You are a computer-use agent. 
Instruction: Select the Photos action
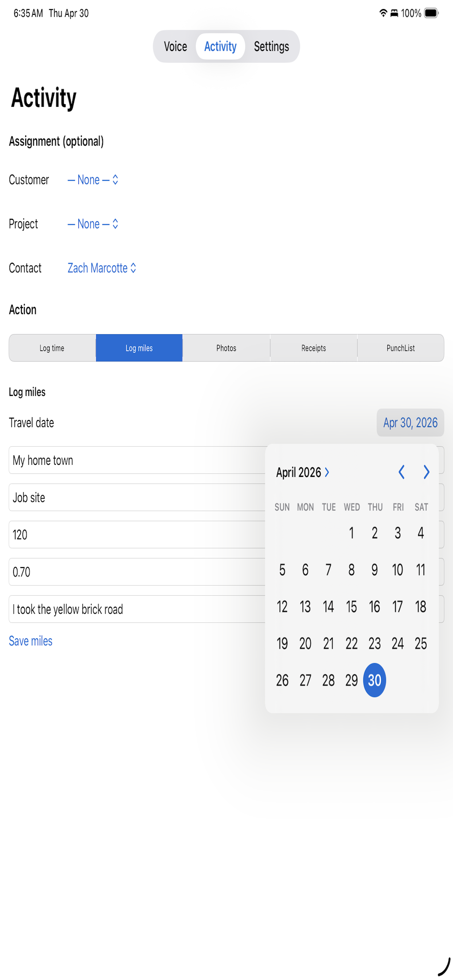point(226,348)
